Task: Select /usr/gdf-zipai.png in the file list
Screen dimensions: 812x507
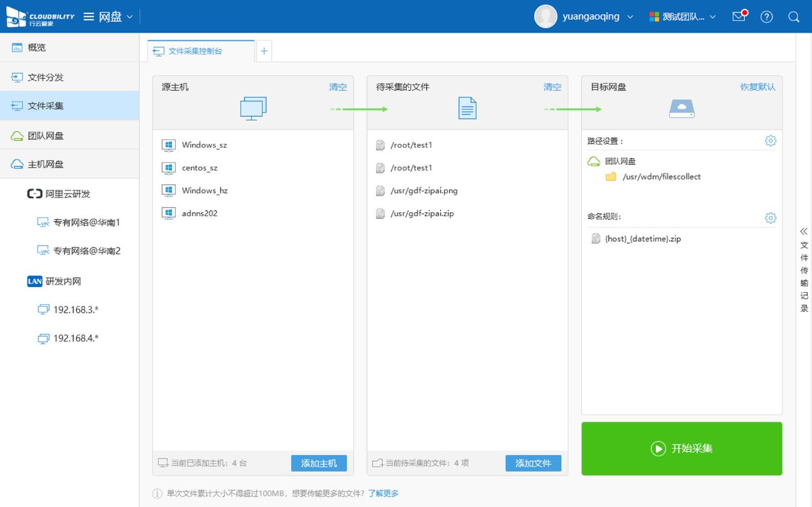Action: (x=424, y=191)
